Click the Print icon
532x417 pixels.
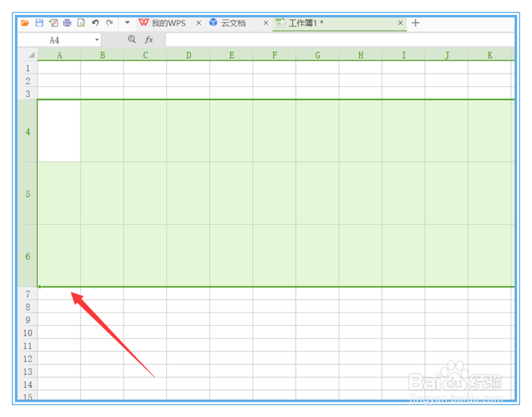click(x=67, y=23)
